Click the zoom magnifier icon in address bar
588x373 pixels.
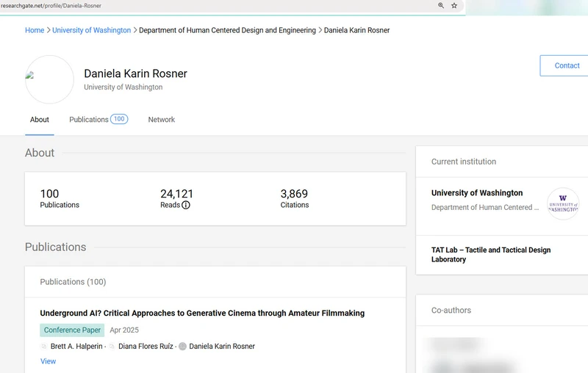click(441, 6)
